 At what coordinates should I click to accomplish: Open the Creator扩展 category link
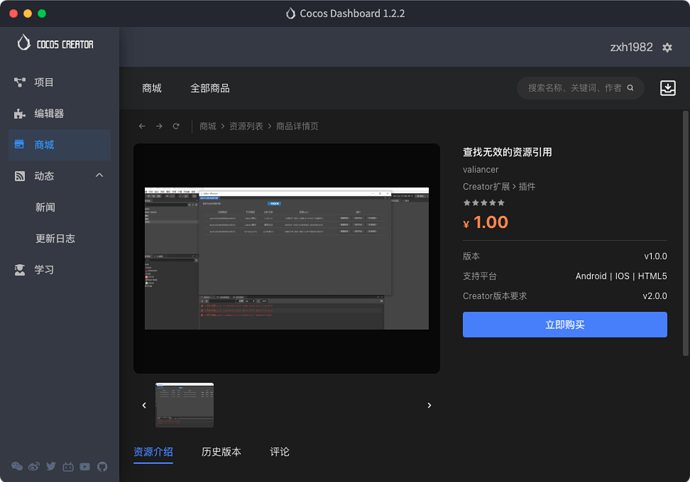coord(486,187)
